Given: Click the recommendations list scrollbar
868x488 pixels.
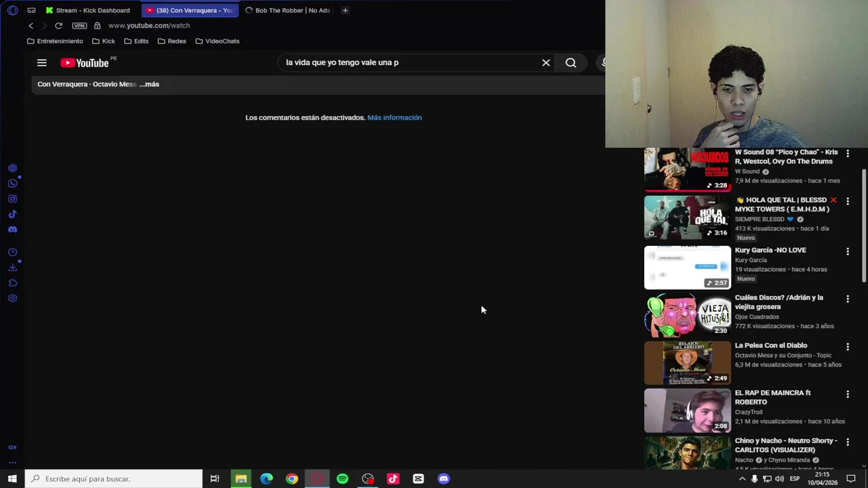Looking at the screenshot, I should coord(864,225).
